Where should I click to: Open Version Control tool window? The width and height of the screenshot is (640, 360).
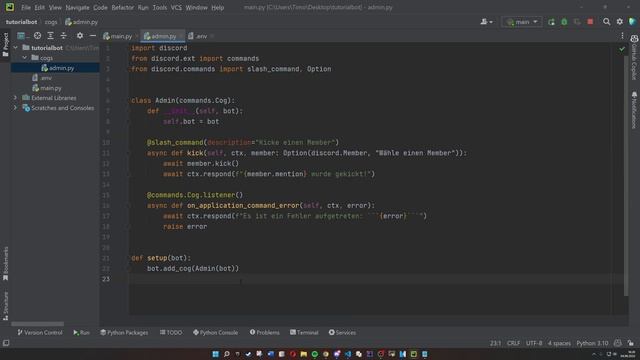click(x=40, y=333)
